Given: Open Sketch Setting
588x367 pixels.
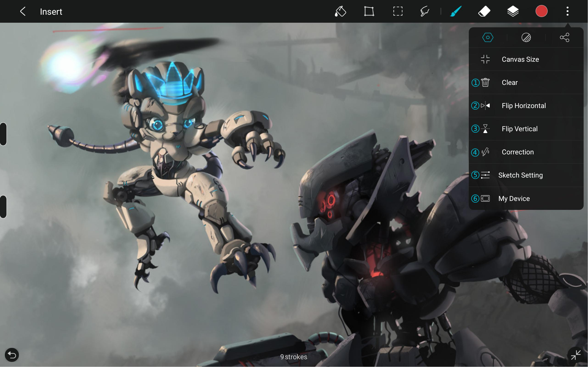Looking at the screenshot, I should (520, 175).
